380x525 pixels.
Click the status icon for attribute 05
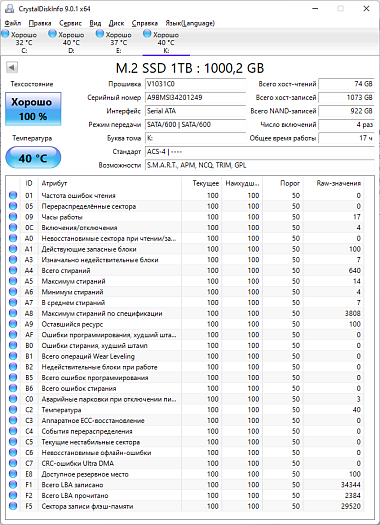(13, 206)
